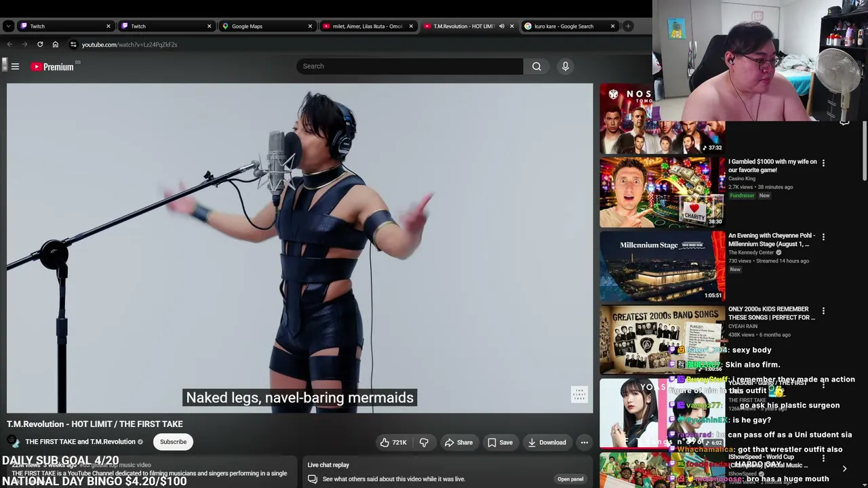Screen dimensions: 868x488
Task: Visit the Casino King channel
Action: coord(742,179)
